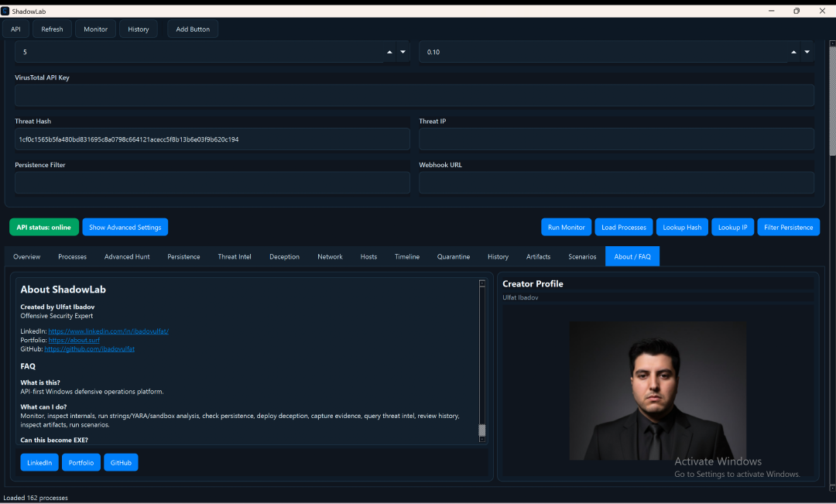Select the Advanced Hunt tab
Screen dimensions: 836x504
(x=127, y=256)
